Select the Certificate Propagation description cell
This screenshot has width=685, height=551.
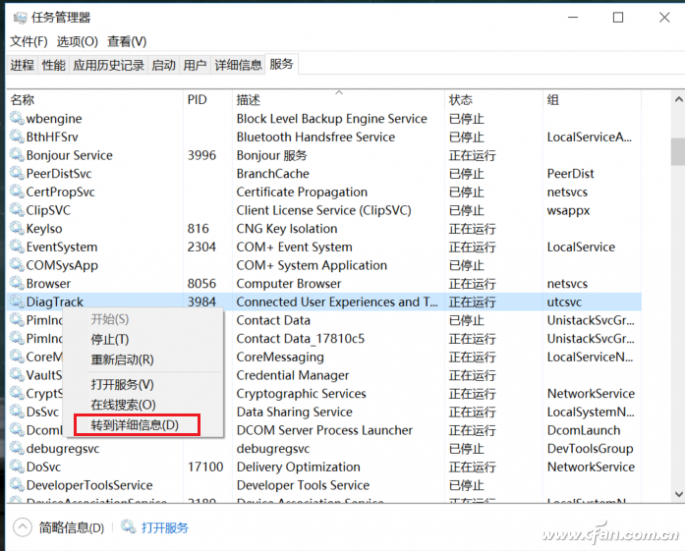[x=302, y=192]
